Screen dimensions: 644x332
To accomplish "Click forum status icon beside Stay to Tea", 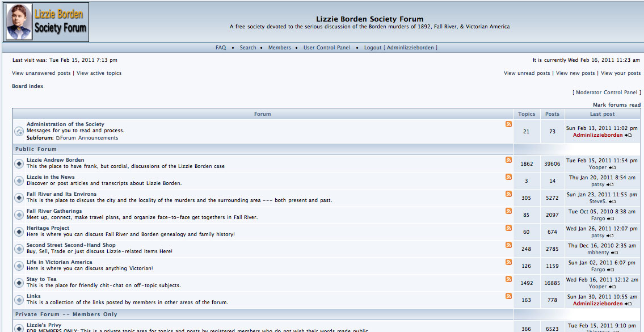I will [19, 283].
